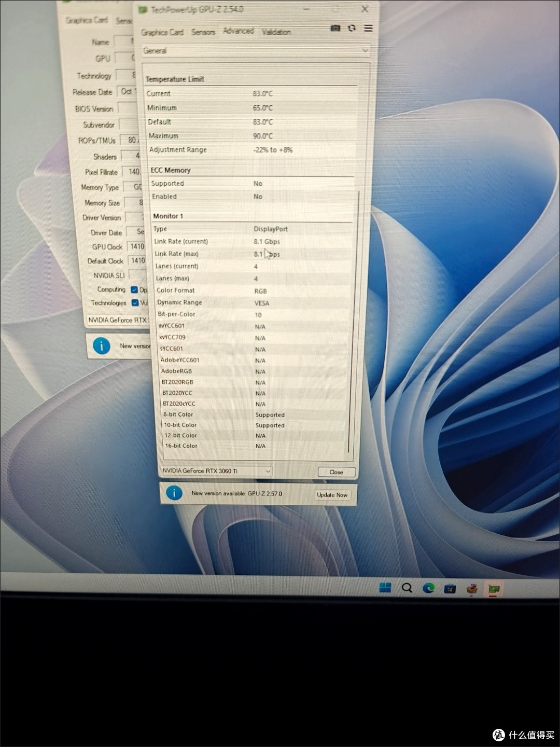The width and height of the screenshot is (560, 747).
Task: Select the 16-bit Color row
Action: point(255,446)
